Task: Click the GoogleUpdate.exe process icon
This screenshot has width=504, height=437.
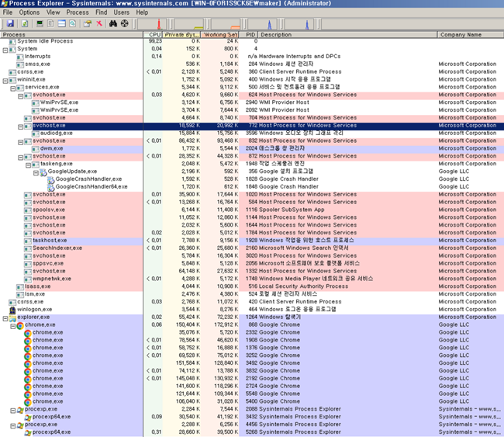Action: [43, 172]
